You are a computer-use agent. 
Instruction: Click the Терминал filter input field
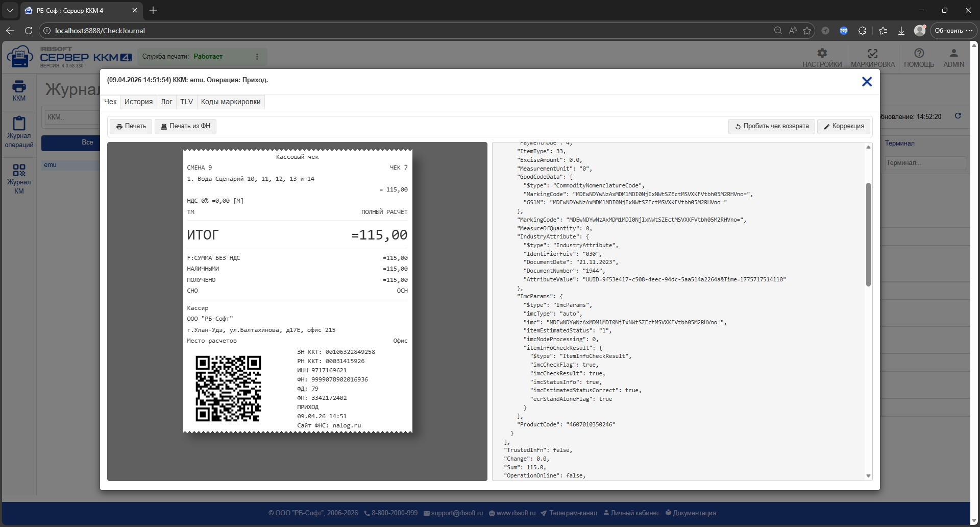pyautogui.click(x=925, y=163)
